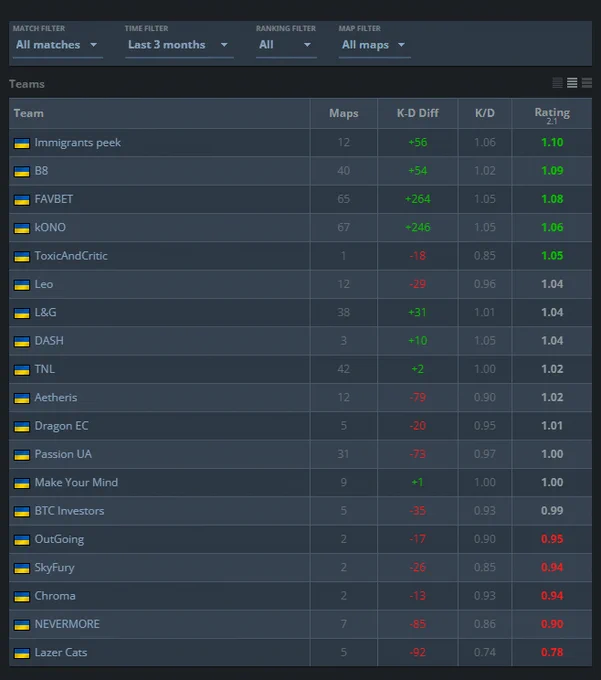Viewport: 601px width, 680px height.
Task: Open the NEVERMORE team link
Action: pos(67,624)
